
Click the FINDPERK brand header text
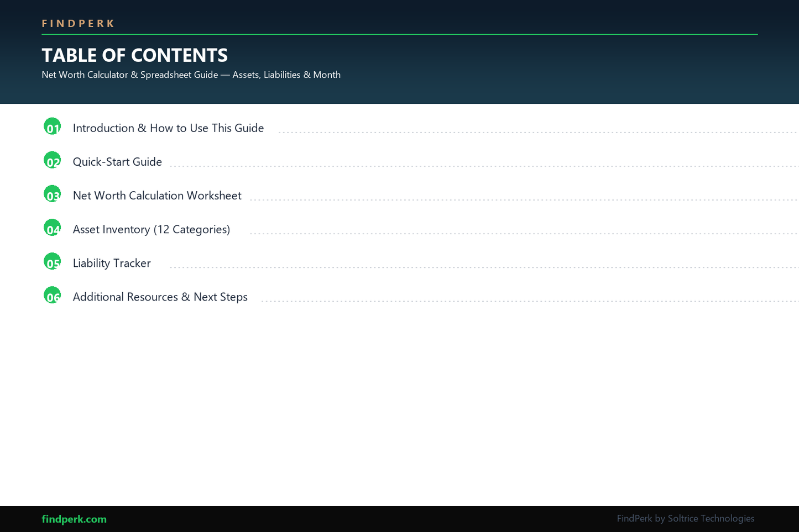(78, 23)
